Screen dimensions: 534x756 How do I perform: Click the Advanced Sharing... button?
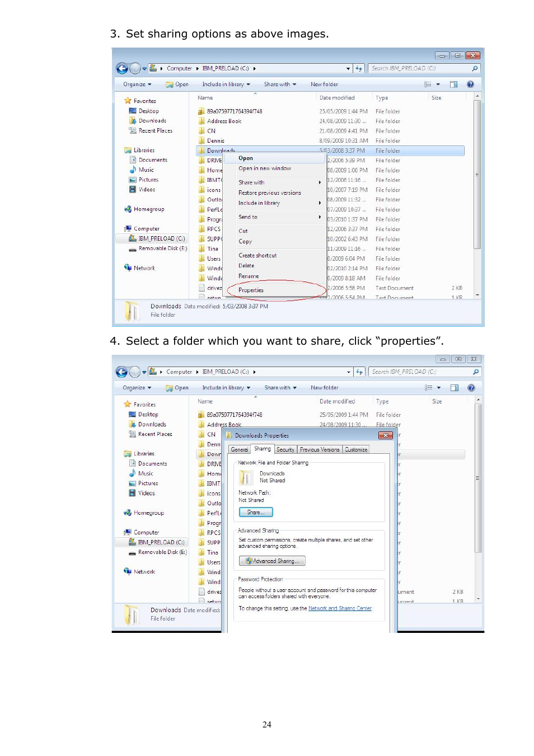pos(272,561)
